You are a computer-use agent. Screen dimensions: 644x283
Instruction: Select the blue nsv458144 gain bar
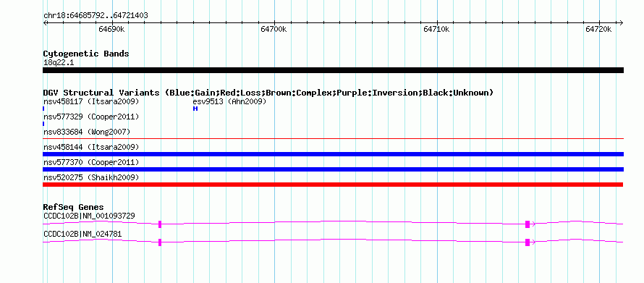333,154
